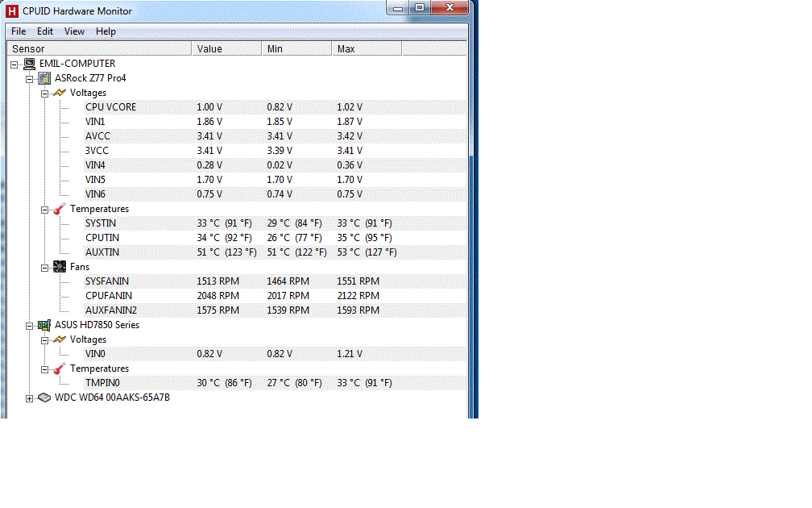Click the Sensor column header
The image size is (812, 508).
point(99,48)
